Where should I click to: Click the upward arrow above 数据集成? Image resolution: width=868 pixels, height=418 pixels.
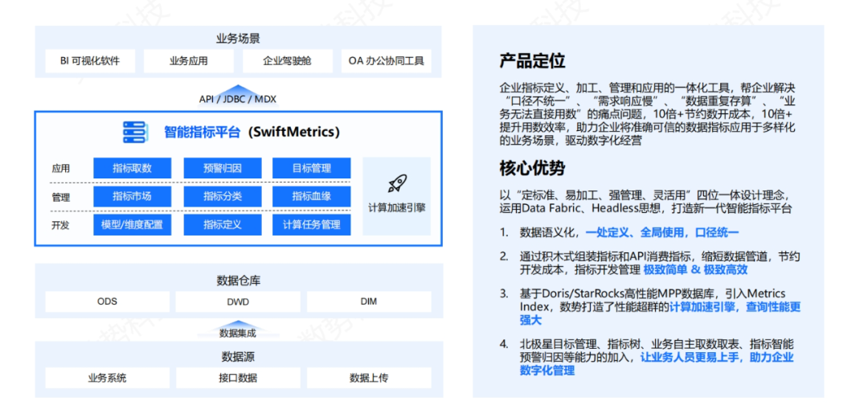tap(238, 324)
